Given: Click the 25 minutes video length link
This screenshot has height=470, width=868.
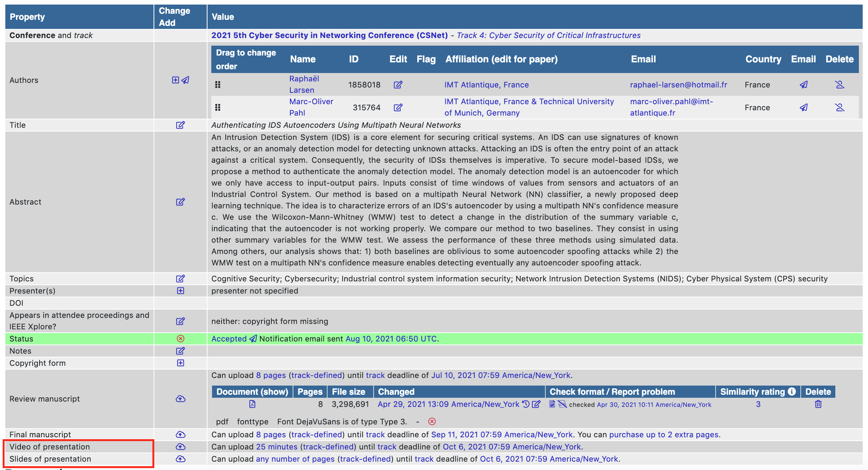Looking at the screenshot, I should pyautogui.click(x=277, y=446).
